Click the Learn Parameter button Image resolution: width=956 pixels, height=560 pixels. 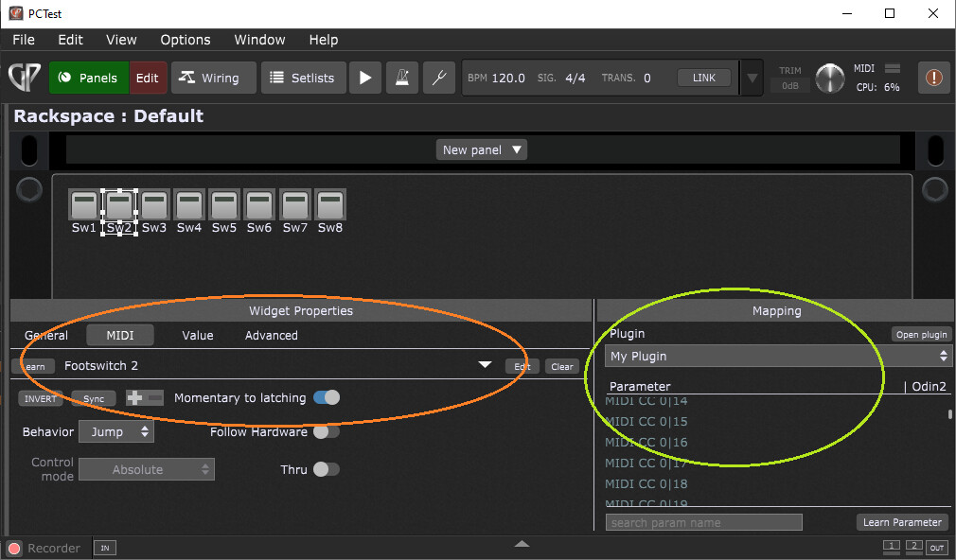(x=902, y=522)
